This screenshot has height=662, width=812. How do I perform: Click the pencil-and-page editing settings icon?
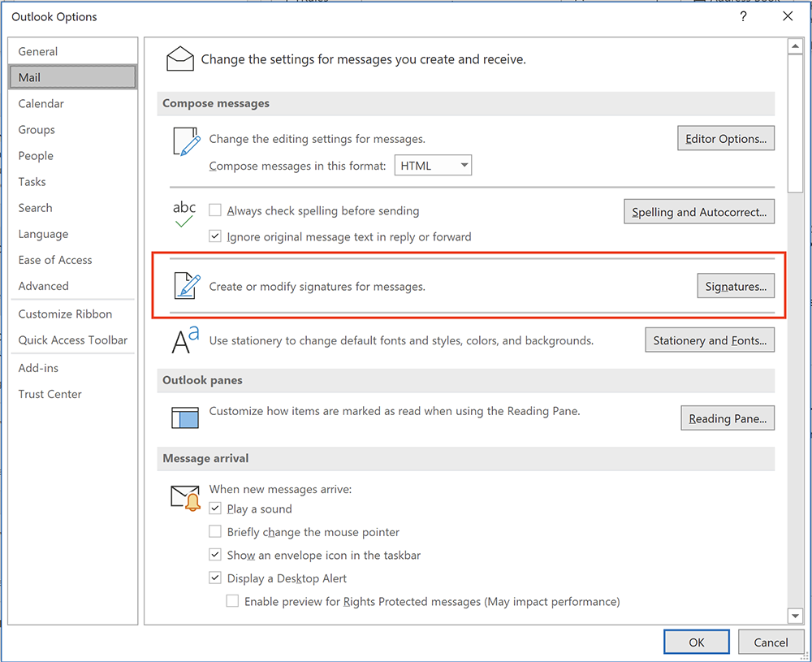pos(186,141)
